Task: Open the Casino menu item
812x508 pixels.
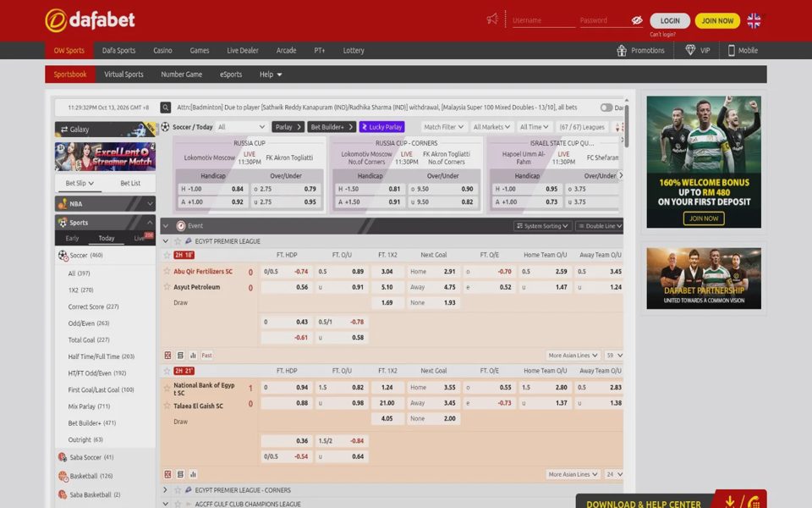Action: (x=162, y=50)
